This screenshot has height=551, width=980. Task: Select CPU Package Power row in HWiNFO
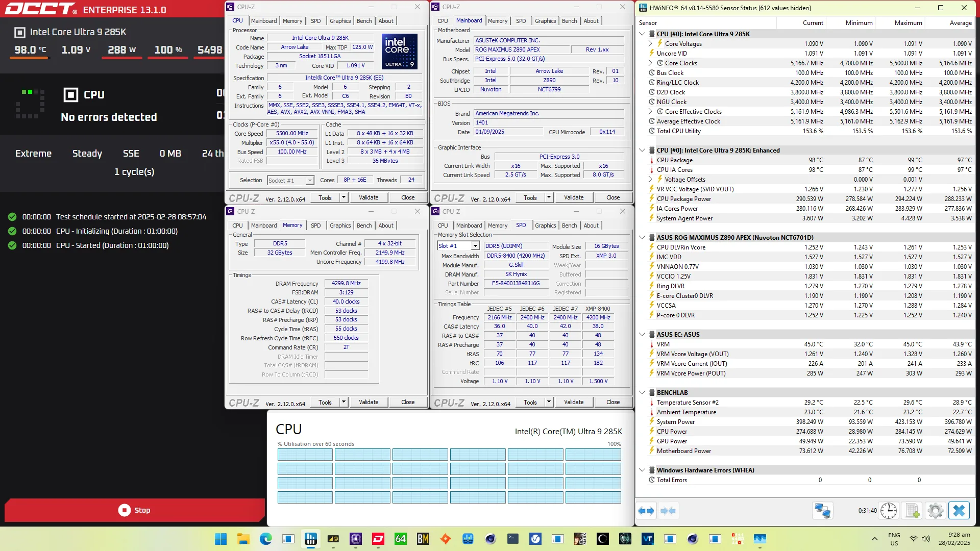(x=805, y=199)
